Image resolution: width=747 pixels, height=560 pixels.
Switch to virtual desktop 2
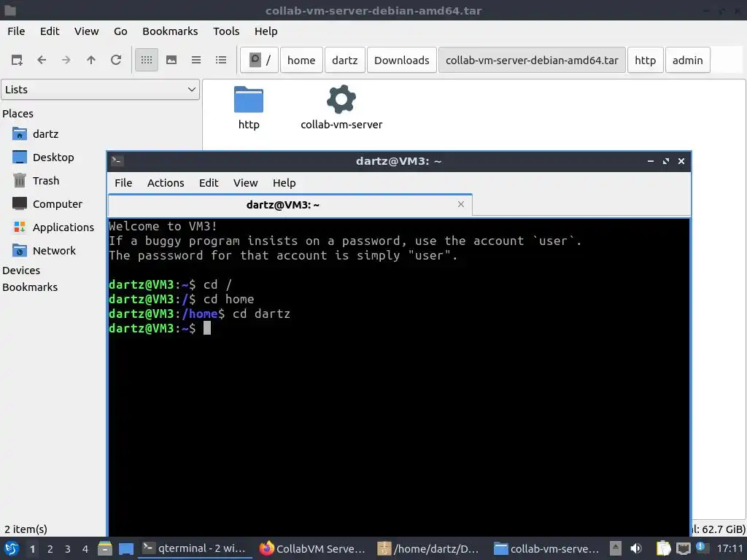coord(50,549)
